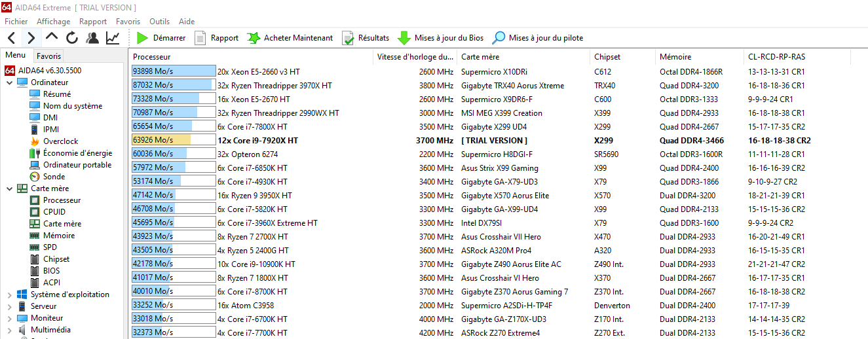Click the ASRock A320M Pro4 cell
The width and height of the screenshot is (868, 339).
coord(496,251)
